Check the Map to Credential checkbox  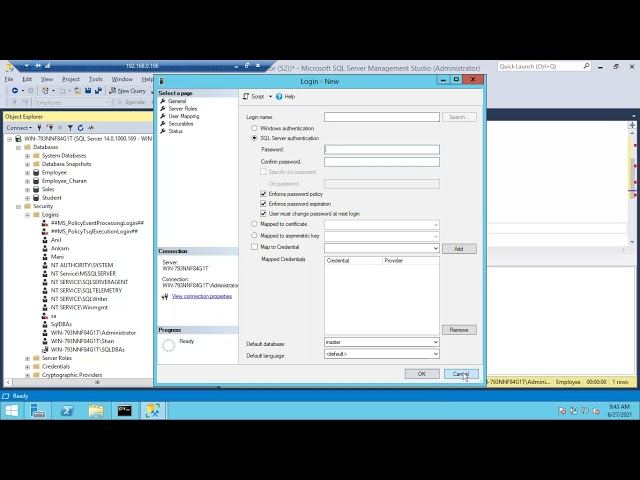[255, 247]
